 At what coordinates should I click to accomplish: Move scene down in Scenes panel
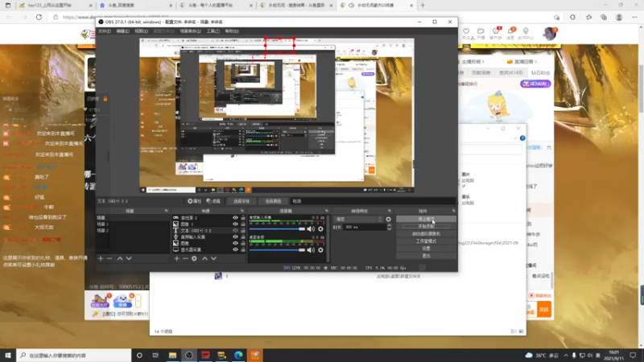(x=129, y=258)
